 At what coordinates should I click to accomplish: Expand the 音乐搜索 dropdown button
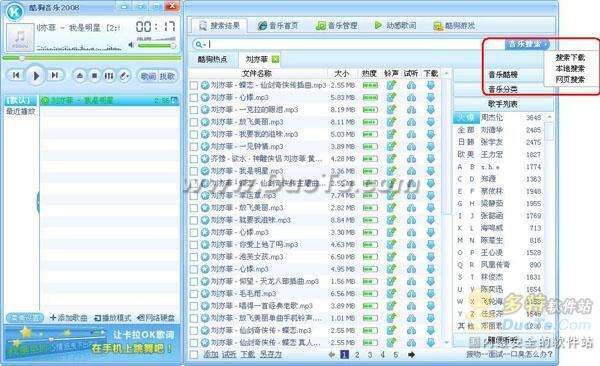(527, 44)
